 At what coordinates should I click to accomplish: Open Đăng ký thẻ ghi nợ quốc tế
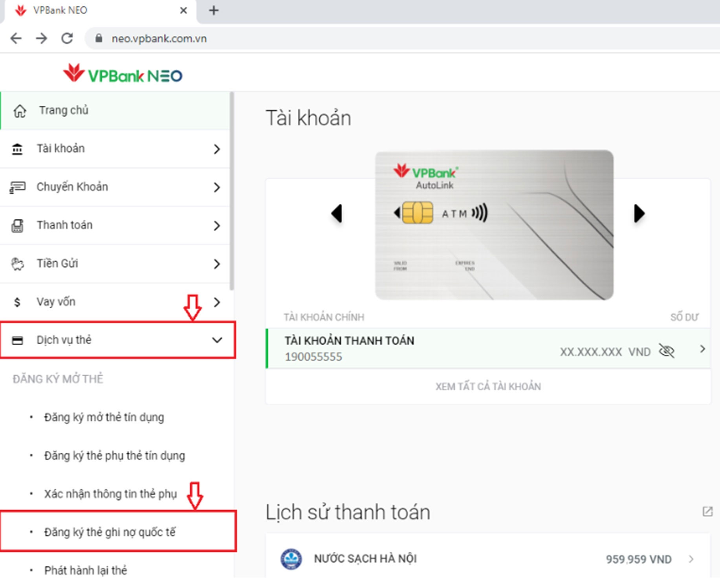111,532
